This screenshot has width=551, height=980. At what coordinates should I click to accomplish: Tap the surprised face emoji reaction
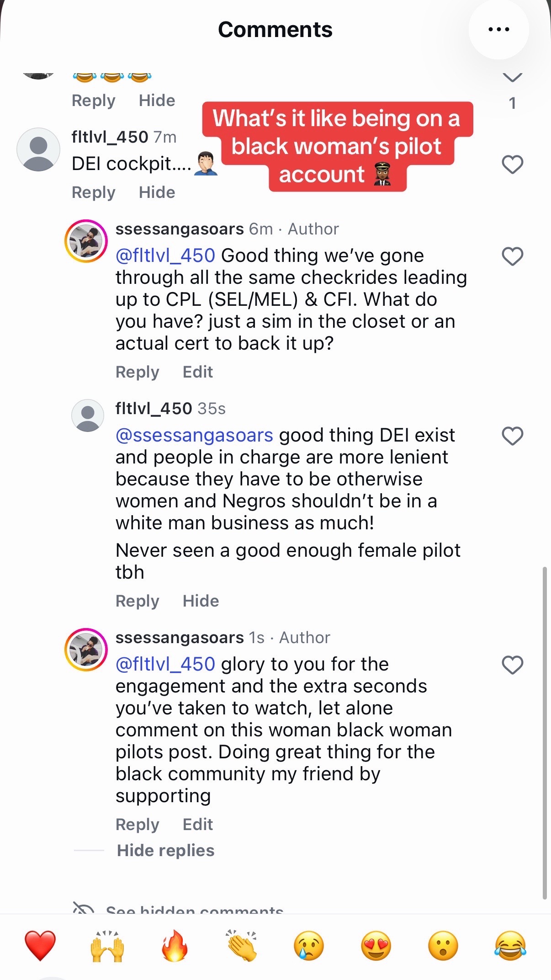click(443, 946)
